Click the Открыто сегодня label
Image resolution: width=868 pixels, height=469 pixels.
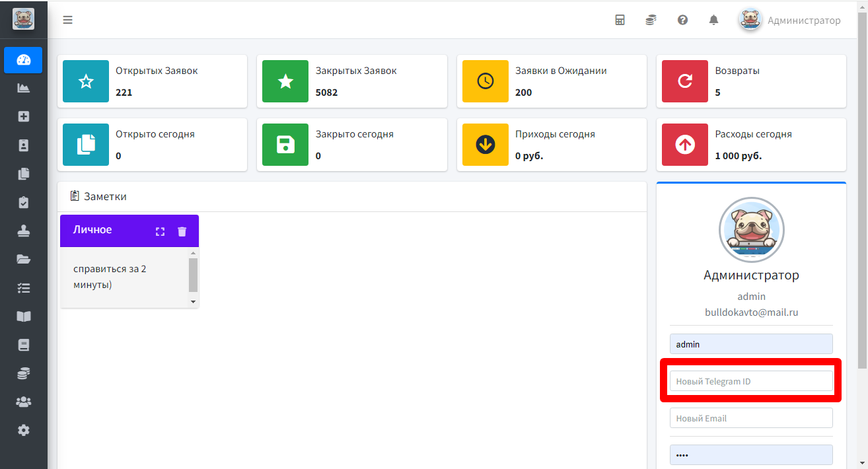pos(155,134)
